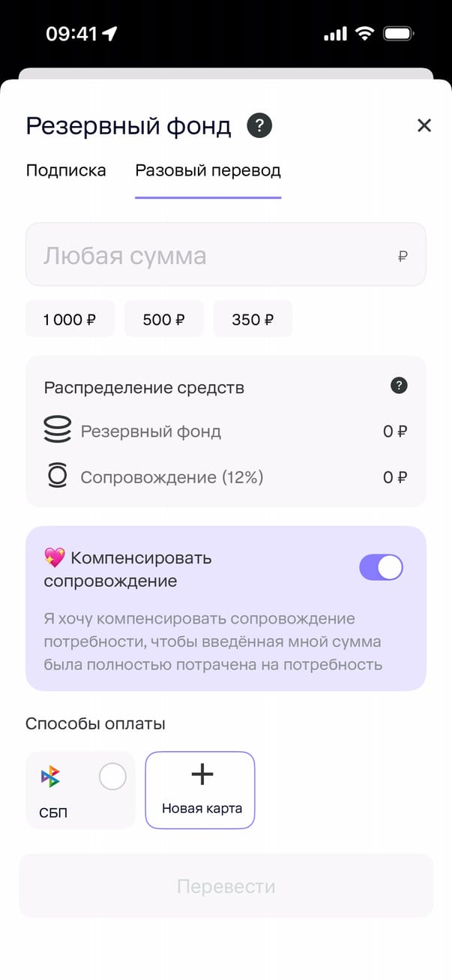Tap the СБП logo icon
452x980 pixels.
pos(50,777)
